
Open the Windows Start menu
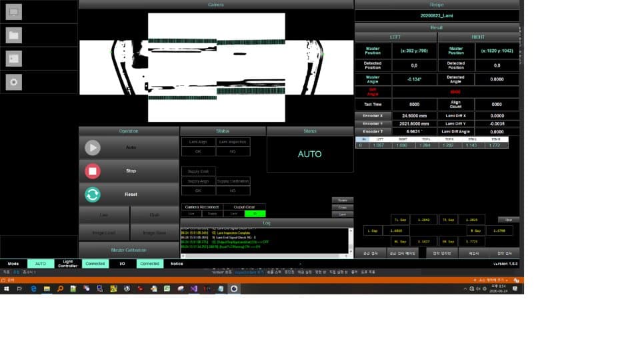pyautogui.click(x=6, y=289)
